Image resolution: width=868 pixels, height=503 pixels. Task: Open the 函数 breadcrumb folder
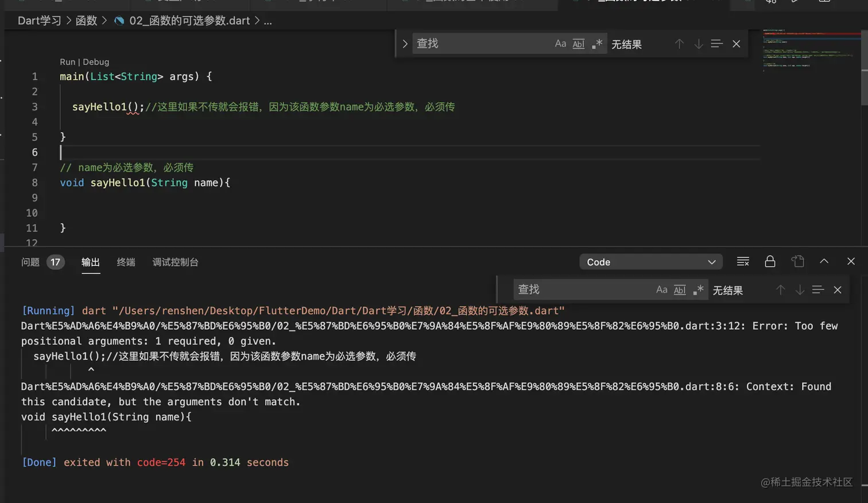tap(86, 21)
